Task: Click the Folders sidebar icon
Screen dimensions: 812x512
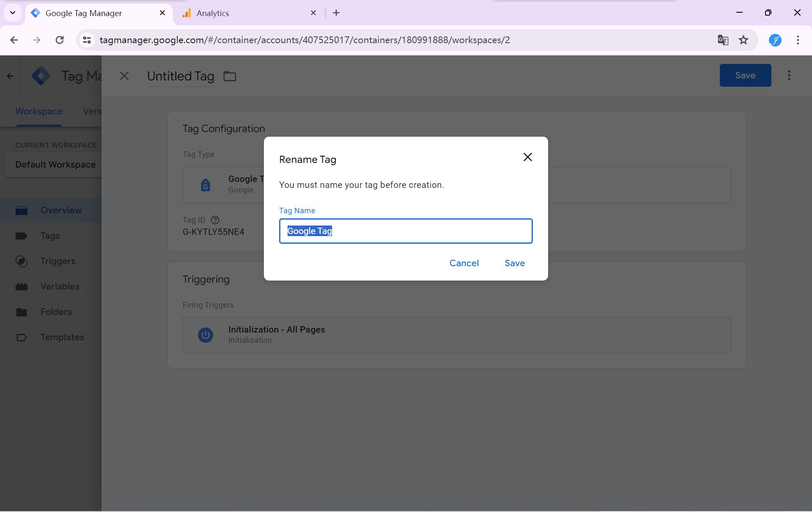Action: (22, 312)
